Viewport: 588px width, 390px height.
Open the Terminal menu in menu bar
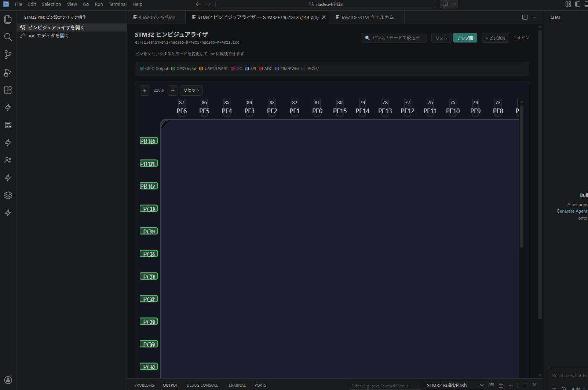tap(117, 4)
